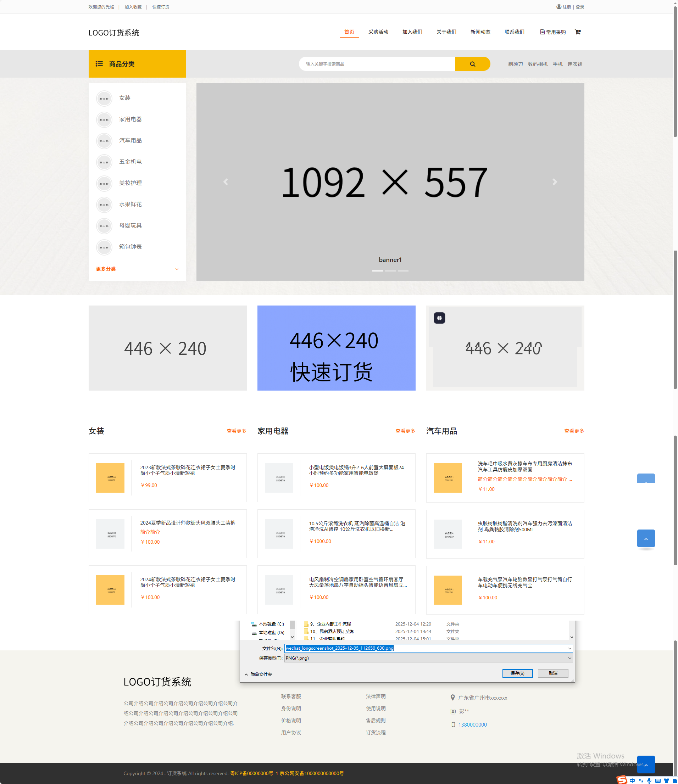The image size is (678, 784).
Task: Click the yellow search magnifier button
Action: 472,64
